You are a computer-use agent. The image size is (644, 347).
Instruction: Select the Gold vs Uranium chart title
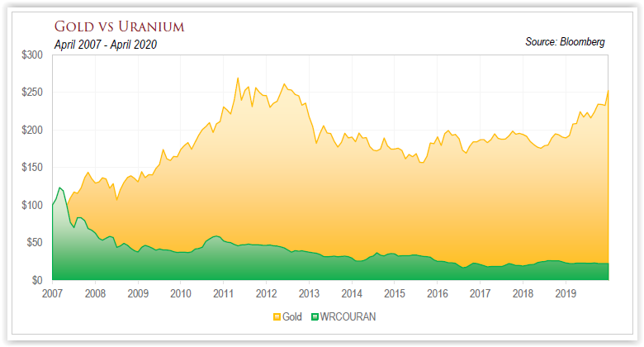[119, 26]
